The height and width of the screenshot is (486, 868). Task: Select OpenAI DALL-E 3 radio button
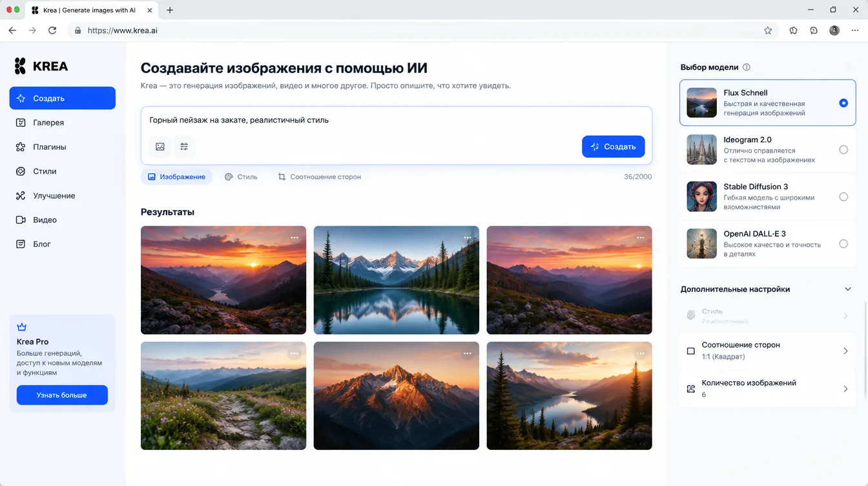tap(843, 244)
